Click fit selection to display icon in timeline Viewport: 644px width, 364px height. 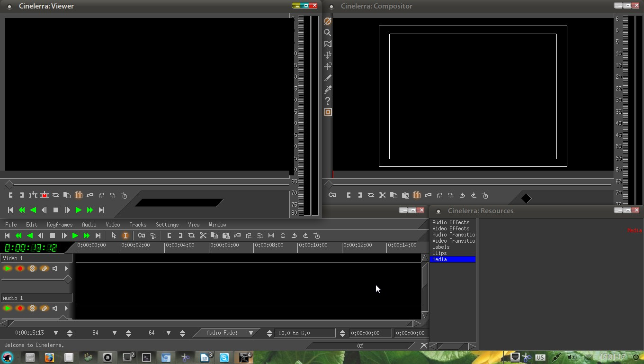271,236
